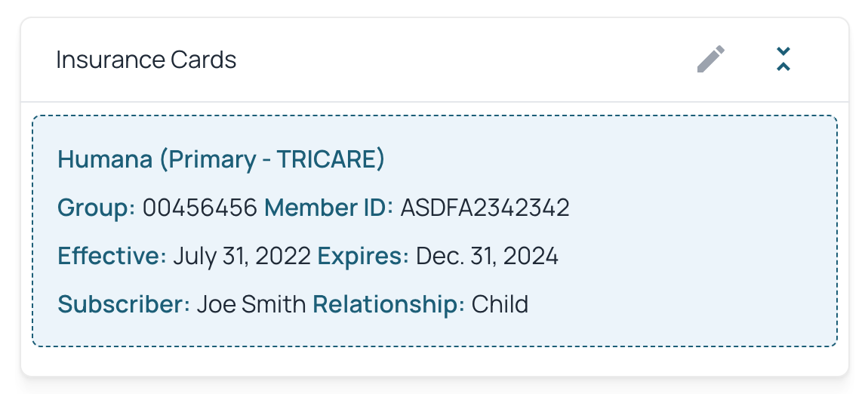Select the July 31, 2022 effective date
Image resolution: width=868 pixels, height=394 pixels.
(242, 256)
